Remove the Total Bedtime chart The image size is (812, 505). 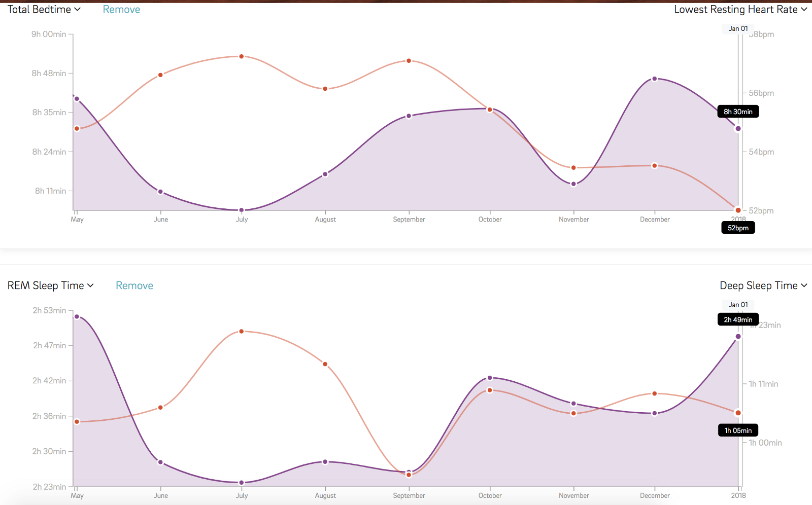(121, 9)
